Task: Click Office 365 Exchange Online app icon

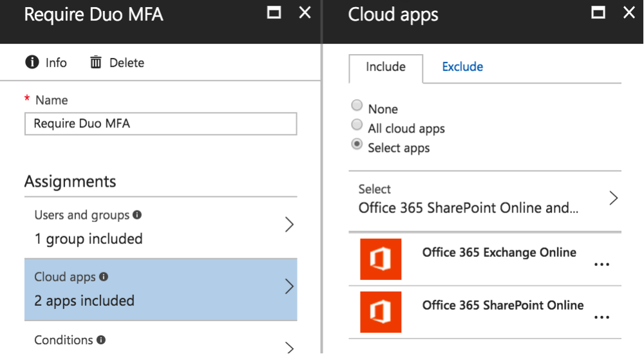Action: pyautogui.click(x=381, y=259)
